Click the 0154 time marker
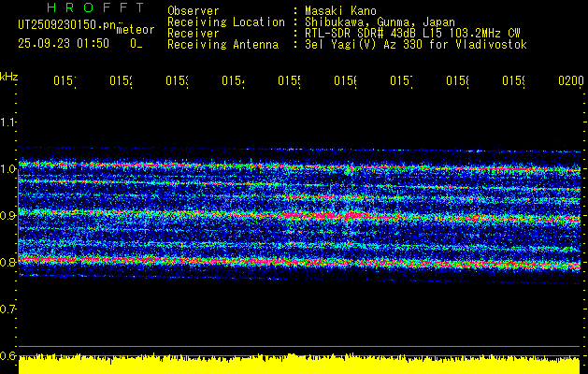This screenshot has width=588, height=374. pyautogui.click(x=234, y=80)
